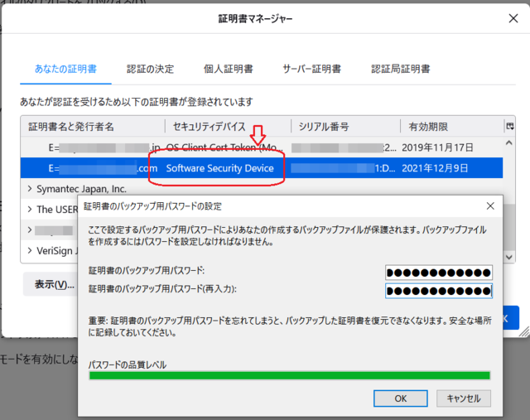This screenshot has width=530, height=420.
Task: Close the backup password dialog
Action: pyautogui.click(x=490, y=206)
